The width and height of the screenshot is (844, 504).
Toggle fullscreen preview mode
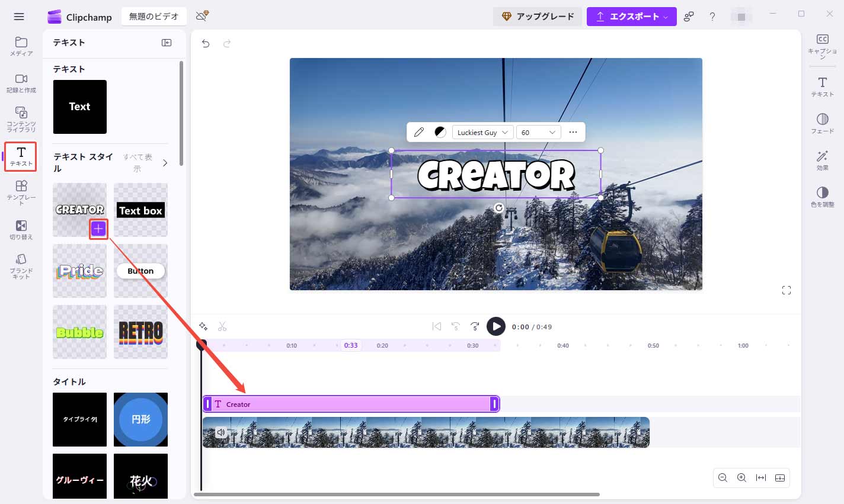point(787,290)
